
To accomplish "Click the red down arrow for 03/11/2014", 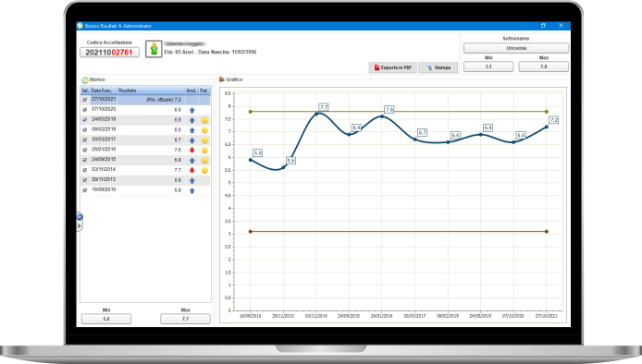I will 192,170.
